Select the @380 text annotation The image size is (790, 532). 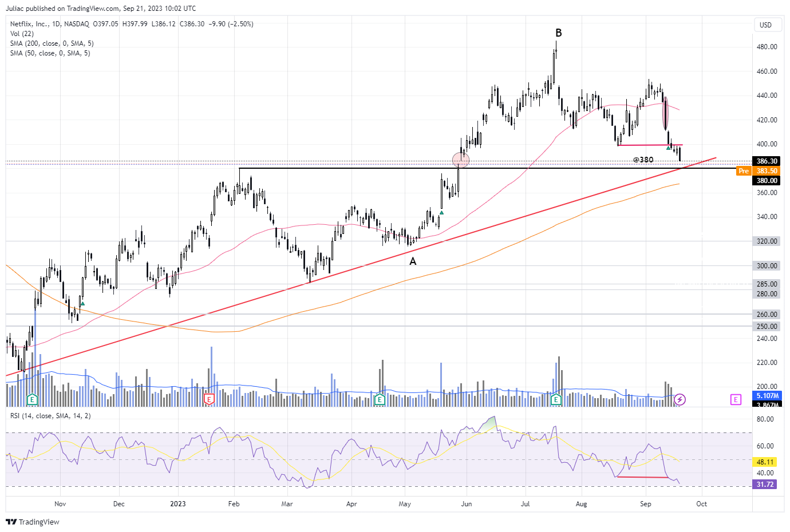[643, 160]
